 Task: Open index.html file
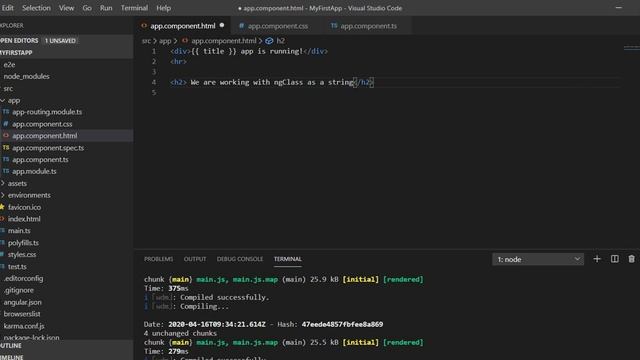tap(24, 219)
